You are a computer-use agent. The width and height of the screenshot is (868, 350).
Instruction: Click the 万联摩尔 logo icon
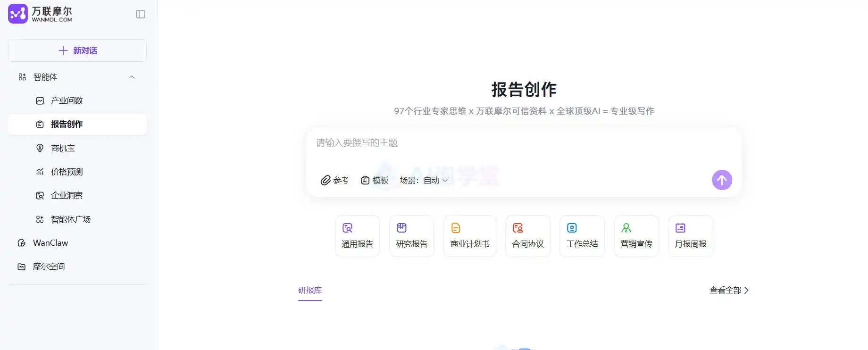(18, 14)
